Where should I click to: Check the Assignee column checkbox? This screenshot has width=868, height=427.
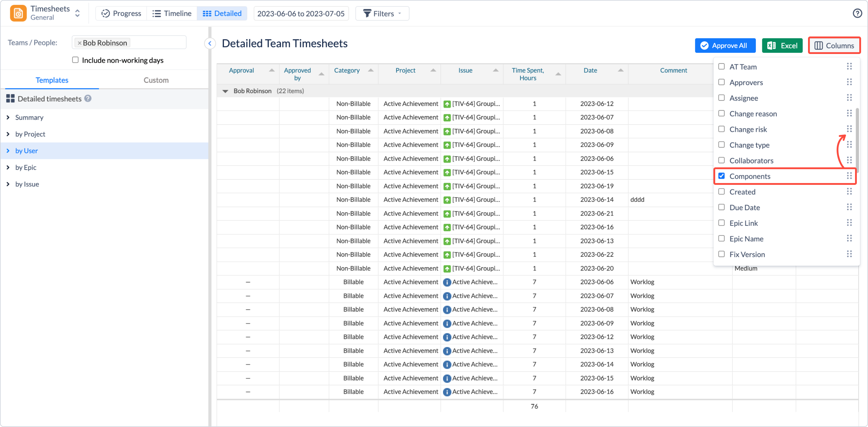click(722, 98)
